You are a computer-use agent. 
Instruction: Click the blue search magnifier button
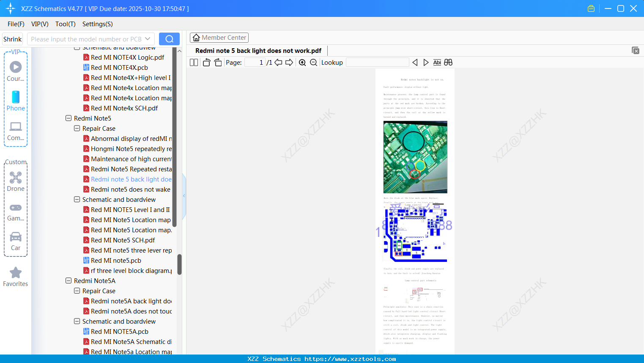[x=169, y=39]
